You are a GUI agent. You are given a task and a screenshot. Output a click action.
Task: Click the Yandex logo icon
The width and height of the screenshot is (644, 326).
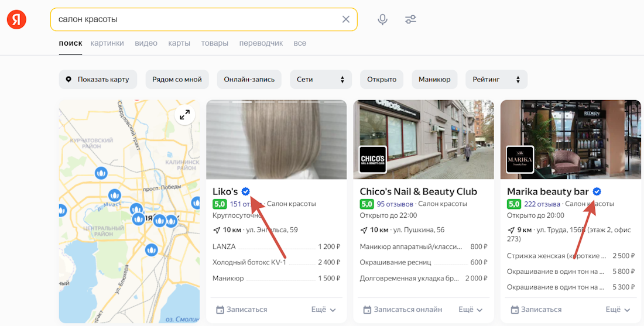pyautogui.click(x=16, y=19)
